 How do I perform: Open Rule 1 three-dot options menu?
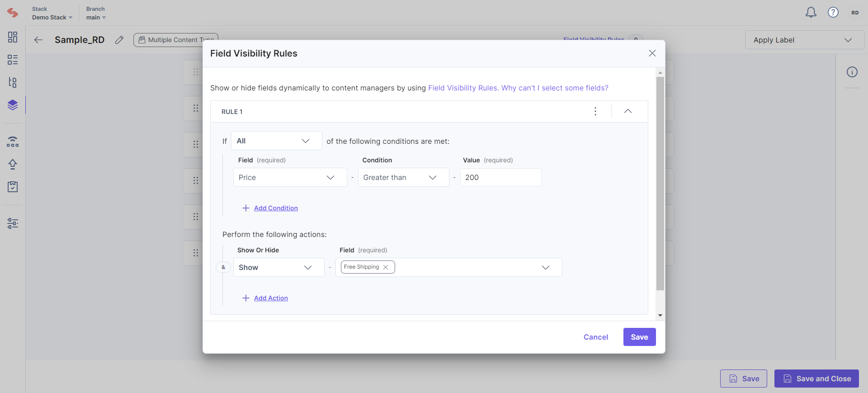click(x=595, y=111)
